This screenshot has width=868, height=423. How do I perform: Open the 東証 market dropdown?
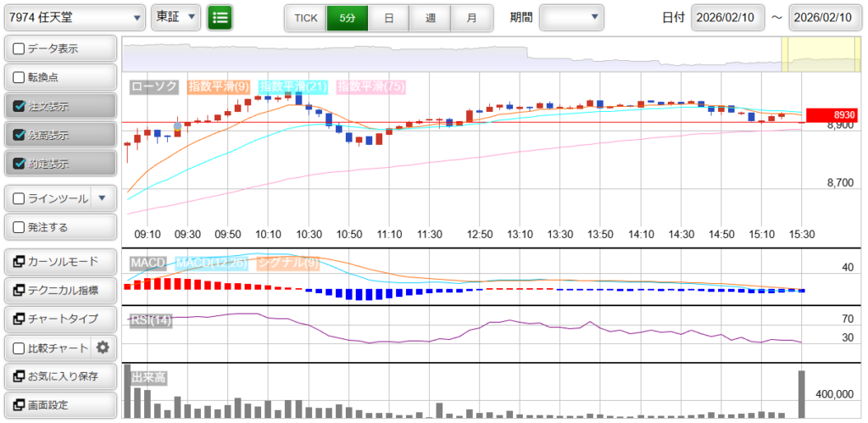pos(176,17)
